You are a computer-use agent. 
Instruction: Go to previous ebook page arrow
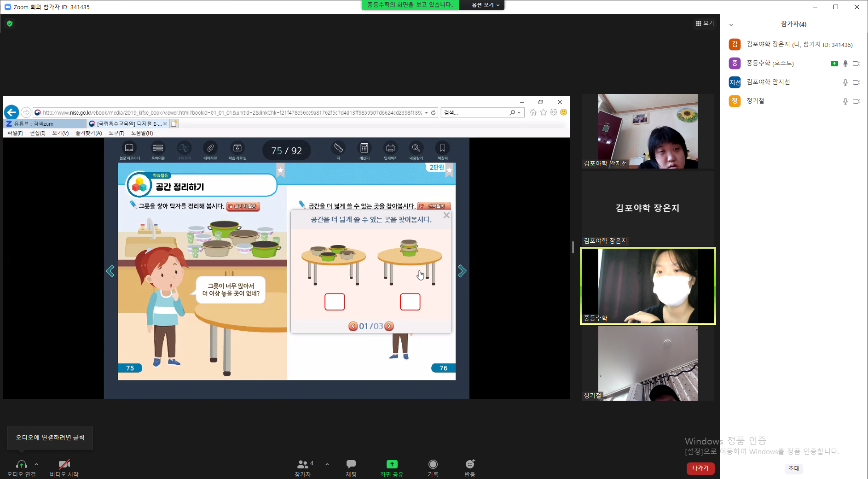110,271
